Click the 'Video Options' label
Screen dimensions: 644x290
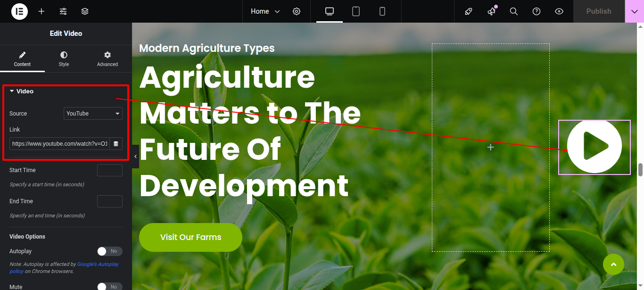click(x=27, y=237)
